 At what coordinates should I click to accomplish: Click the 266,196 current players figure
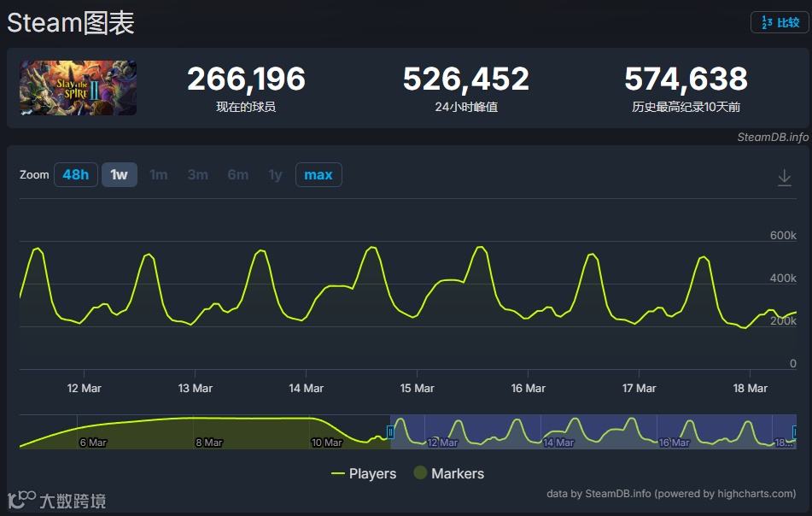coord(246,79)
